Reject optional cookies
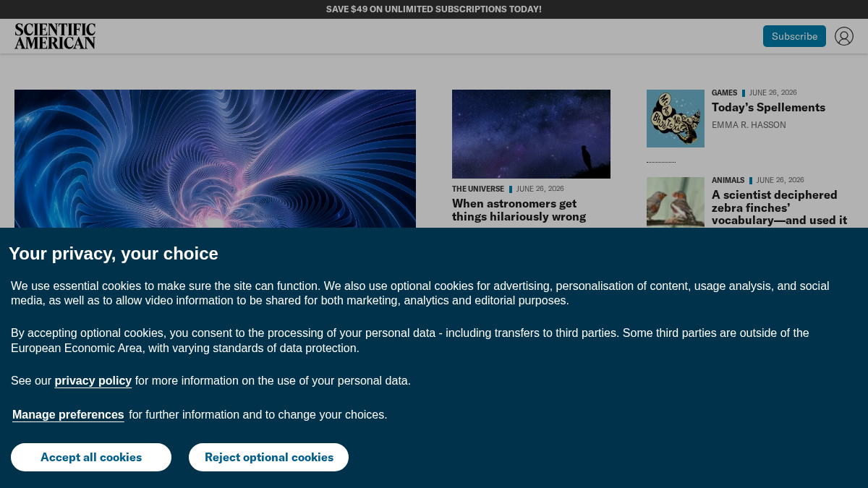The width and height of the screenshot is (868, 488). pyautogui.click(x=269, y=457)
